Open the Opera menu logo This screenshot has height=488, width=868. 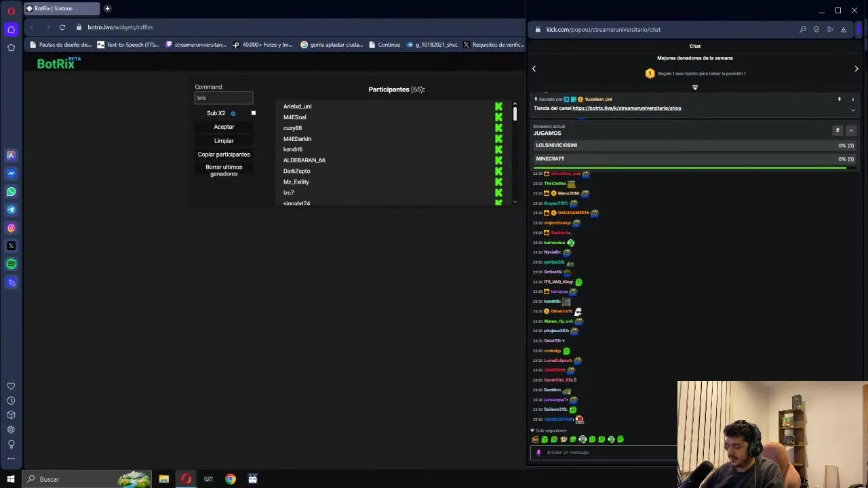[11, 11]
